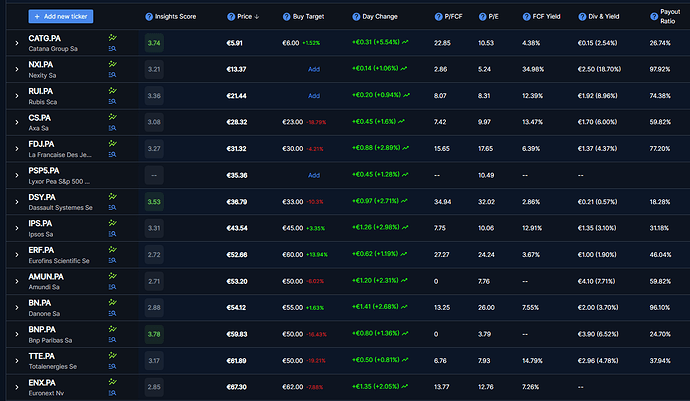Click the CATG.PA ticker name

click(x=44, y=38)
